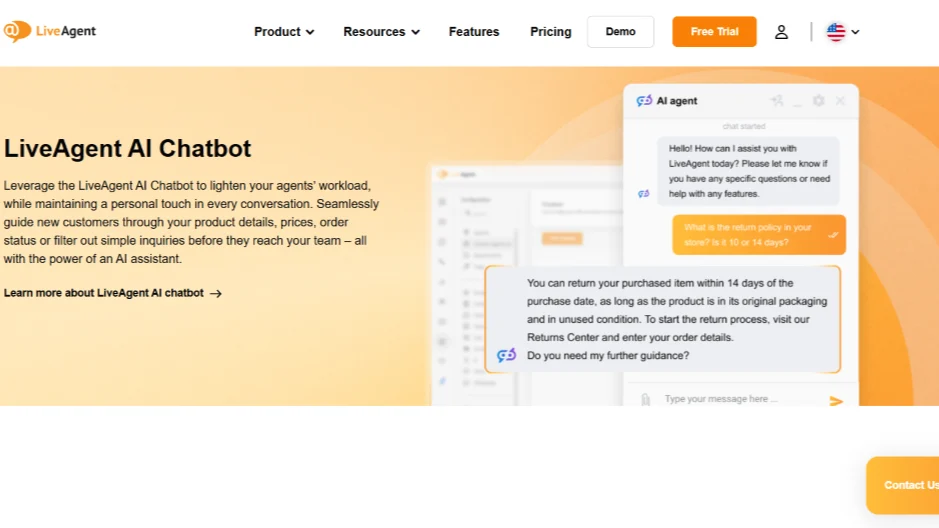Click the transfer icon in the chat header
The width and height of the screenshot is (939, 528).
click(x=777, y=101)
